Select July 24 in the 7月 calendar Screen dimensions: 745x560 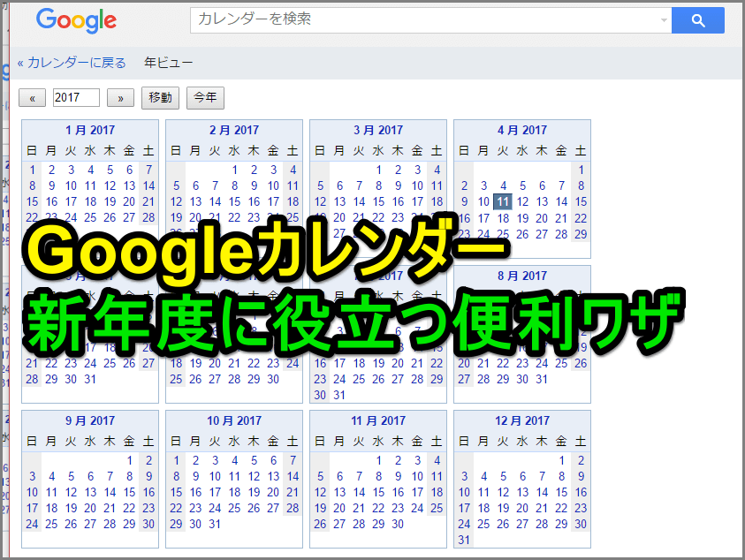click(x=339, y=380)
